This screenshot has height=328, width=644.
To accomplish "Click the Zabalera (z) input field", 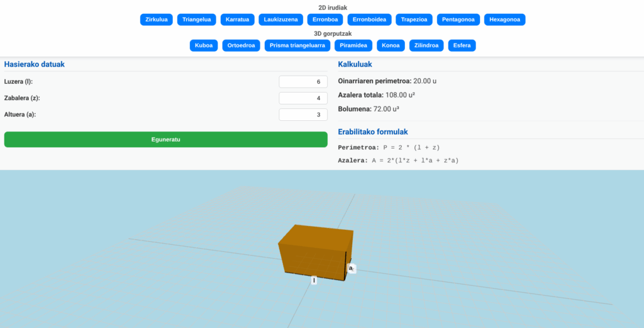I will (x=303, y=98).
